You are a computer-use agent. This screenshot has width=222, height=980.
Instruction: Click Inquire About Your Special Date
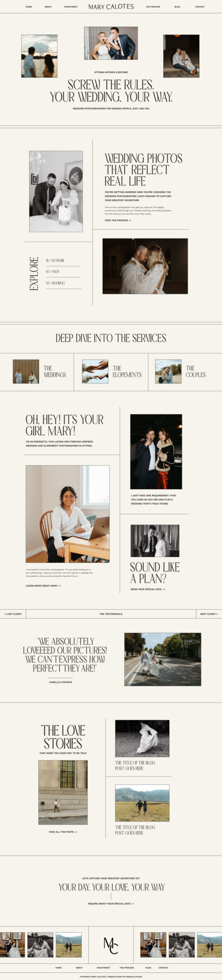click(x=111, y=903)
